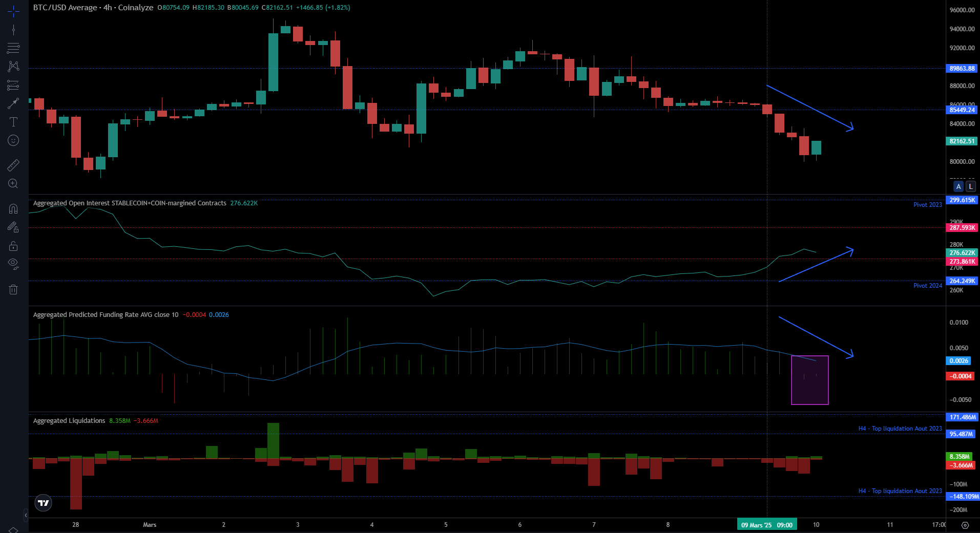Remove drawings via the trash icon
Image resolution: width=980 pixels, height=533 pixels.
[x=13, y=289]
